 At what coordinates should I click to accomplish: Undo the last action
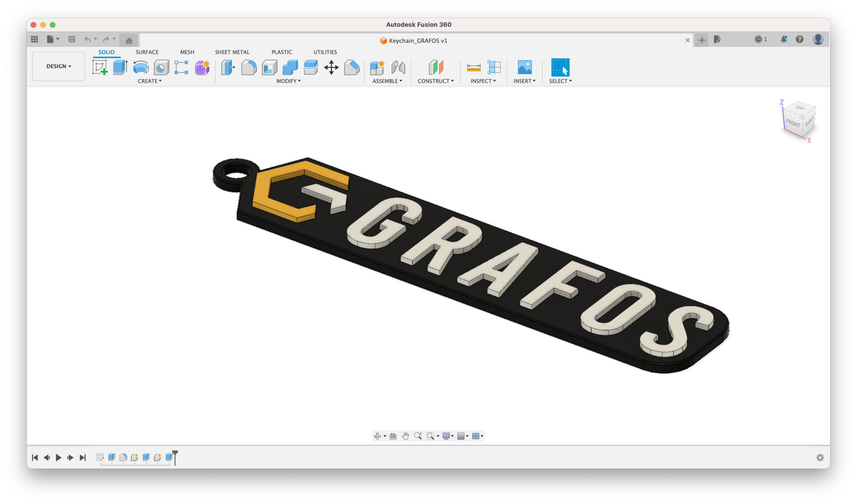tap(87, 39)
